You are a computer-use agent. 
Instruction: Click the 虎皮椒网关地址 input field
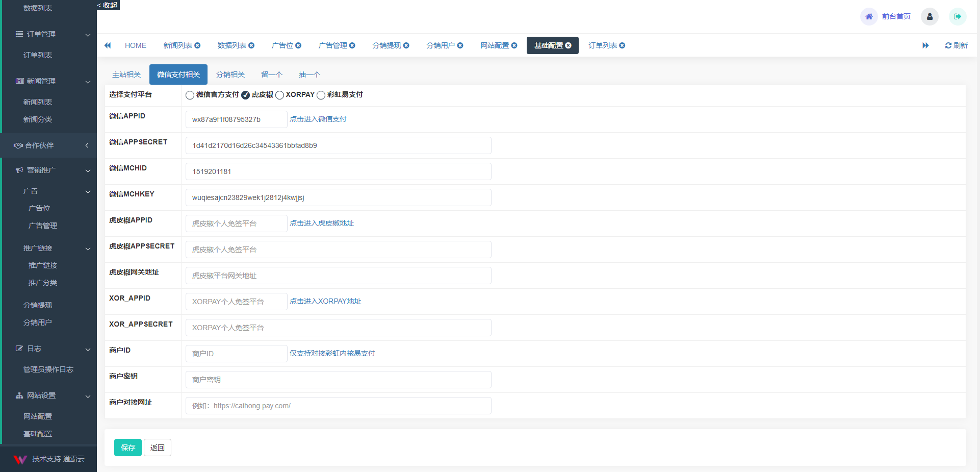click(339, 276)
